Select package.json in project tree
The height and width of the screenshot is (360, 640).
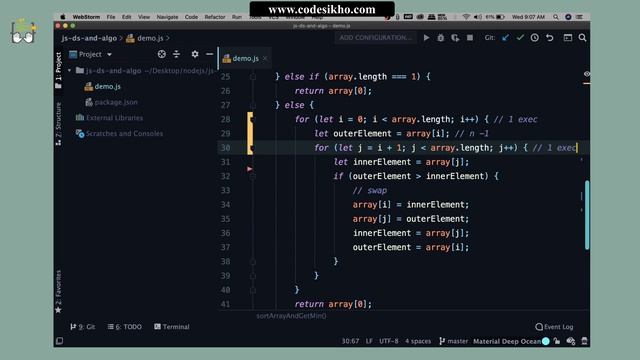111,102
